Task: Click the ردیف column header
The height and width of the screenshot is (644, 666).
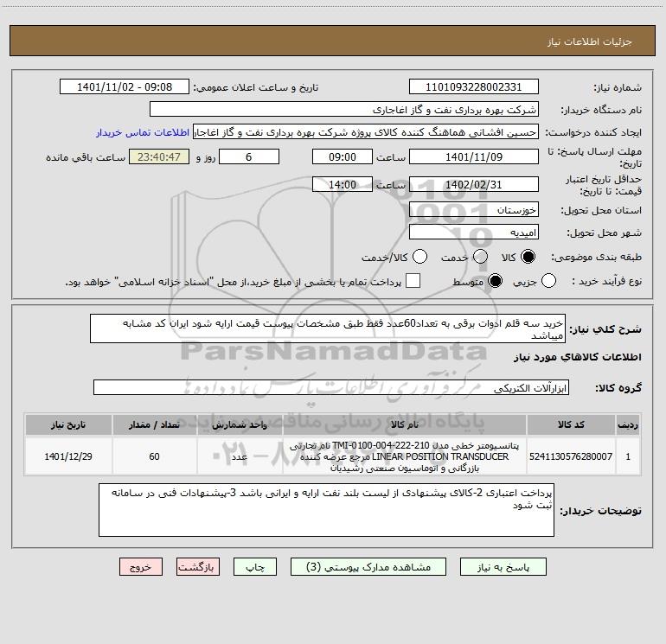Action: point(628,424)
